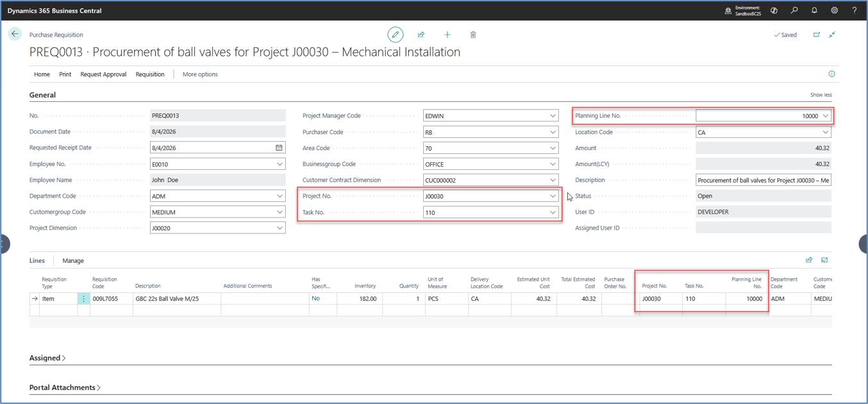Open Purchaser Code dropdown
The height and width of the screenshot is (404, 868).
[553, 132]
